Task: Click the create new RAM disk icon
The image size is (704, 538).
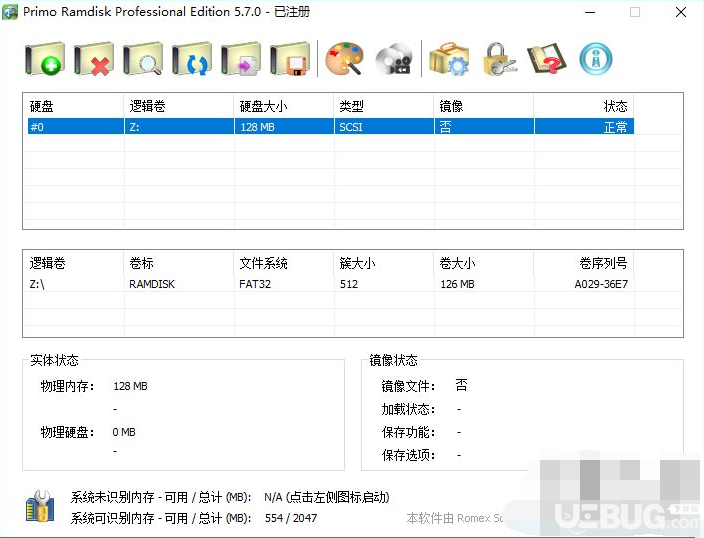Action: click(x=45, y=59)
